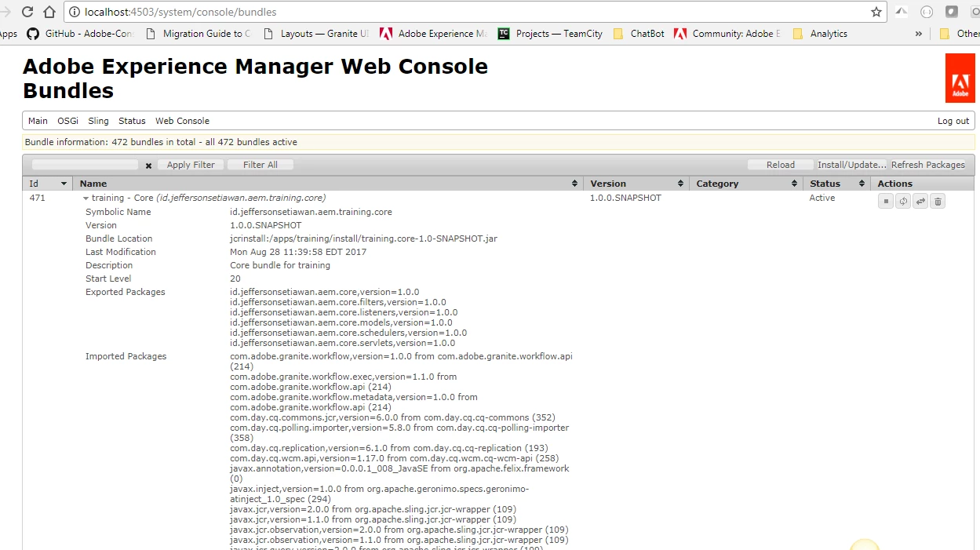Go to browser home page

pos(49,12)
